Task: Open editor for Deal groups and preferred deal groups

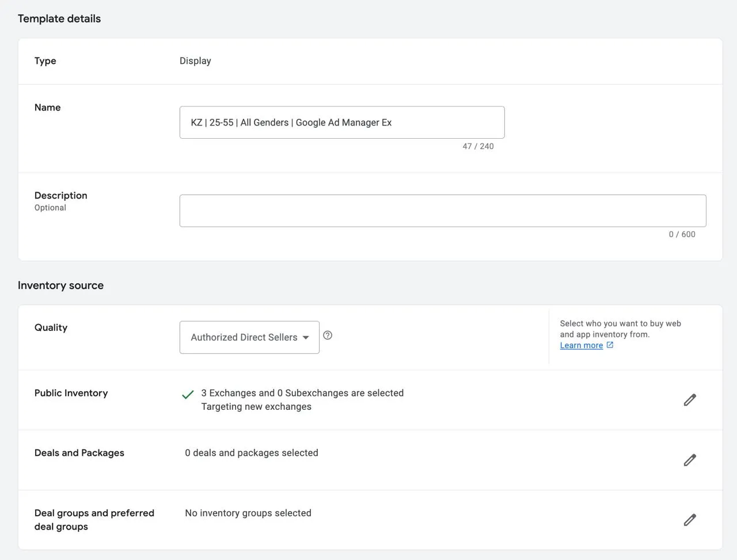Action: [x=690, y=520]
